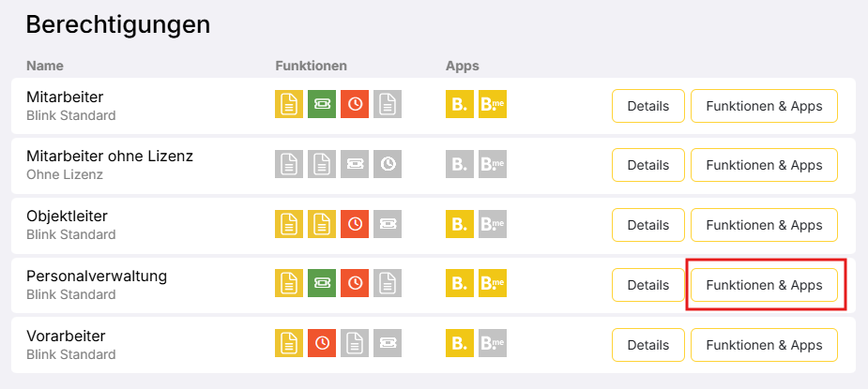Click the green ticket icon in Mitarbeiter row
Image resolution: width=868 pixels, height=389 pixels.
(322, 105)
